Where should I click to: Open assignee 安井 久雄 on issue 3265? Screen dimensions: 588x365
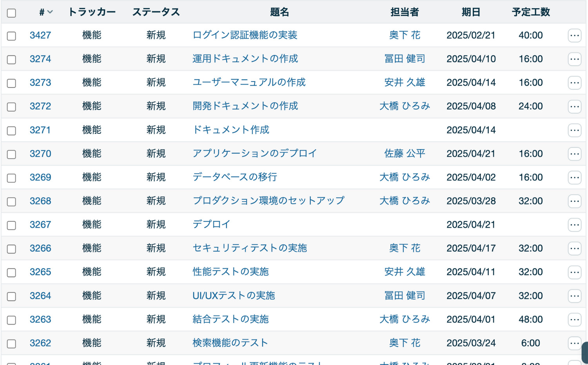[x=405, y=272]
